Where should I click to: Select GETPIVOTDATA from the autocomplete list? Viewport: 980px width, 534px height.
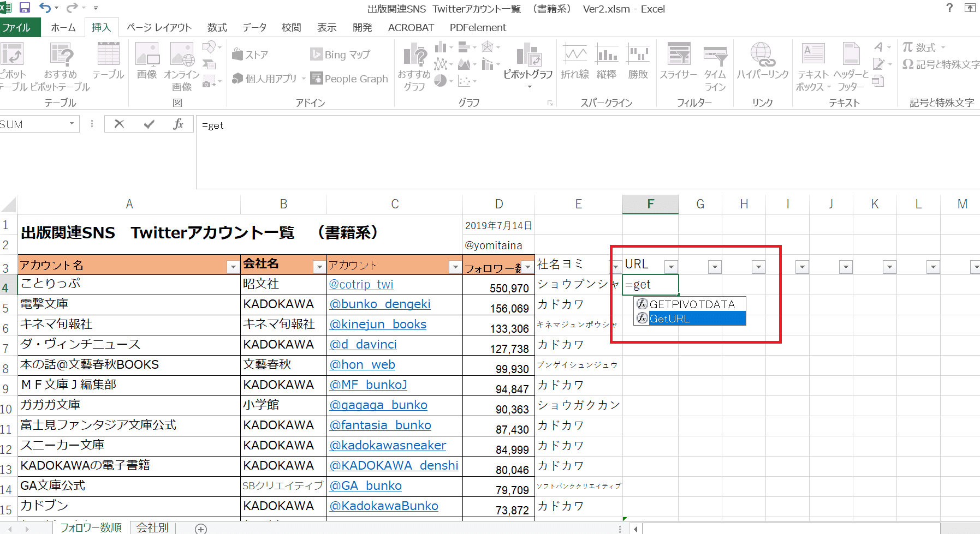690,304
